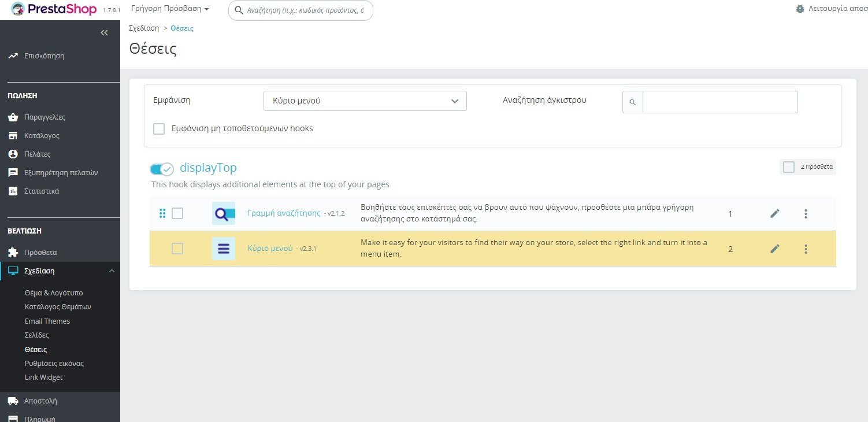Open Ρυθμίσεις εικόνας submenu item
The width and height of the screenshot is (868, 422).
tap(54, 364)
